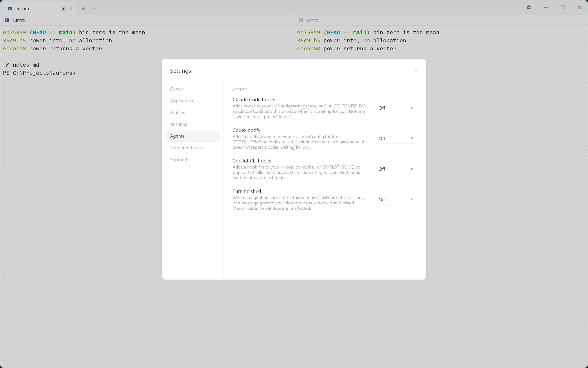Open the Claude Code hooks dropdown
588x368 pixels.
click(395, 108)
